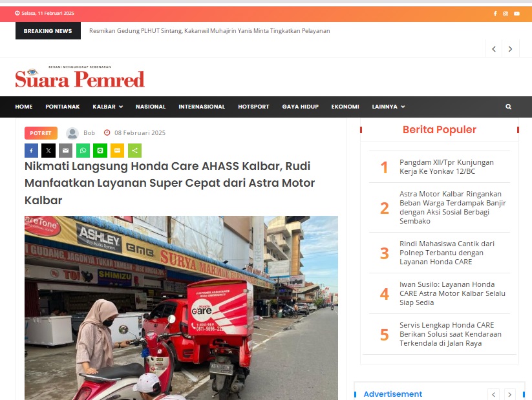Share article via email icon
Screen dimensions: 532x400
click(65, 151)
